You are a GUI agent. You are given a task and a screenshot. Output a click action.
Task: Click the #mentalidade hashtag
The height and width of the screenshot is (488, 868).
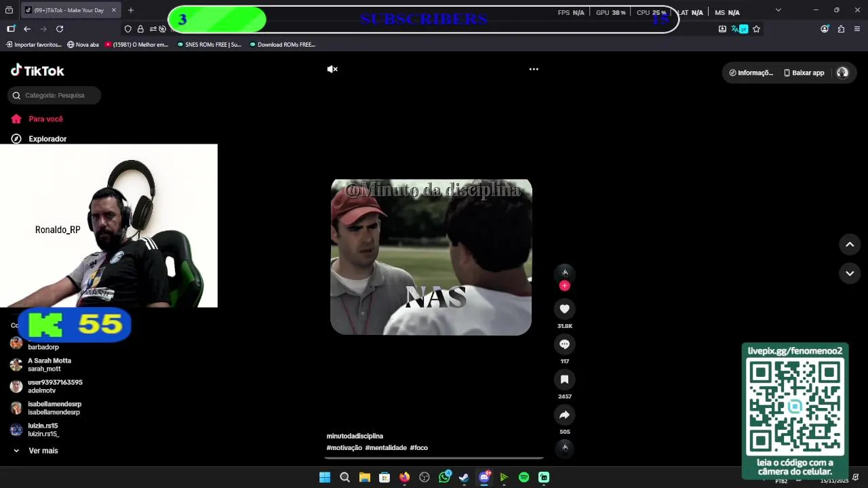click(386, 448)
